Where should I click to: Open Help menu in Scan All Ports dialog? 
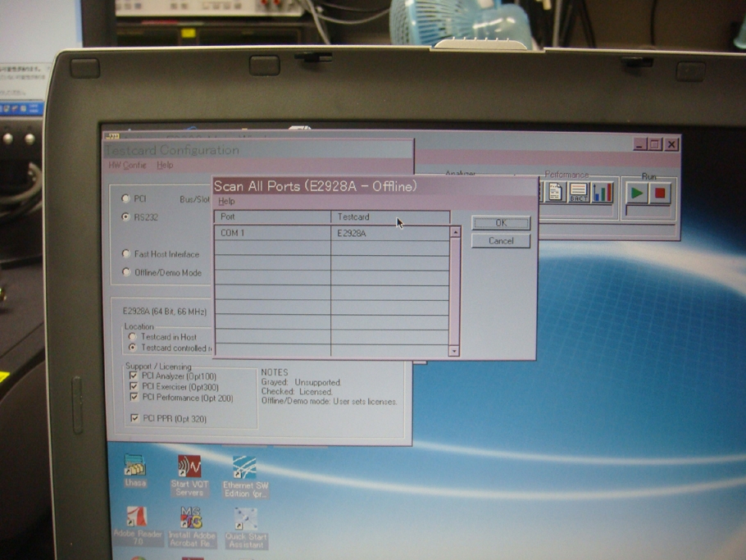pos(226,201)
